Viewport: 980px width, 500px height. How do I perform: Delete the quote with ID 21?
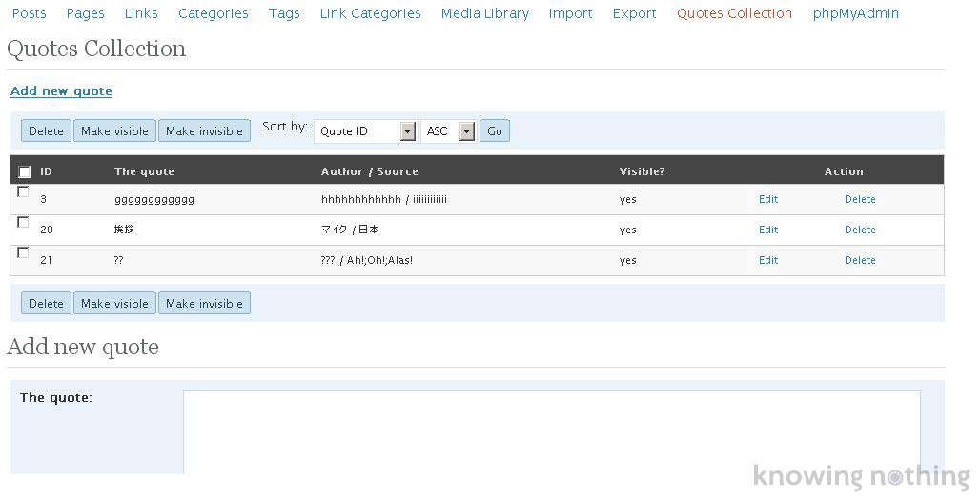click(860, 260)
